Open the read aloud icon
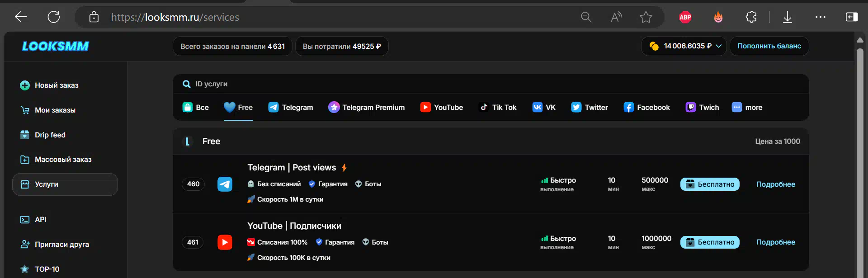The image size is (868, 278). [616, 17]
